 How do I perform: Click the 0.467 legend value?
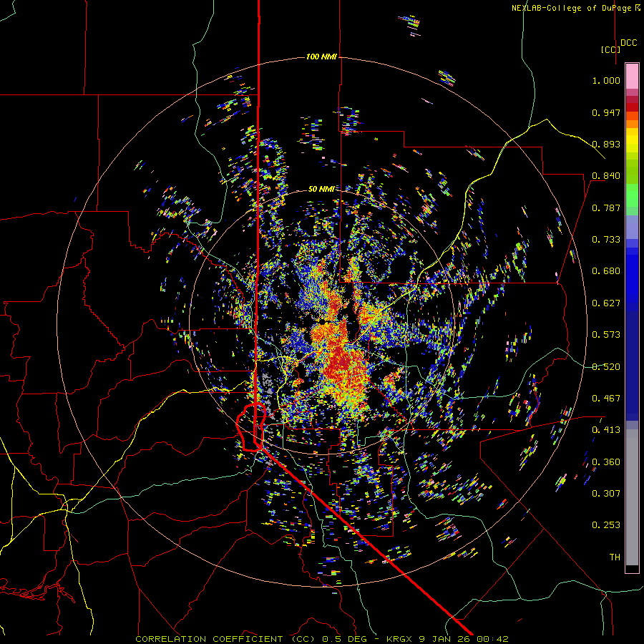(x=606, y=399)
